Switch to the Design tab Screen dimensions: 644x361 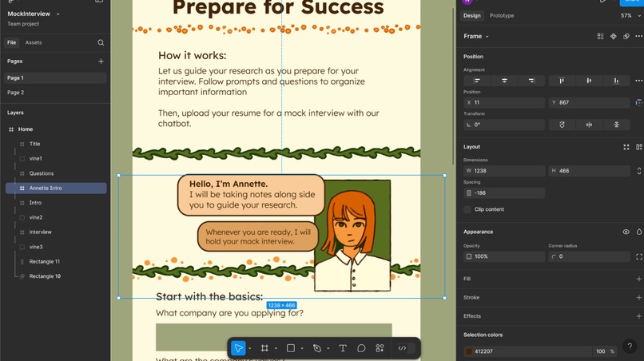472,16
